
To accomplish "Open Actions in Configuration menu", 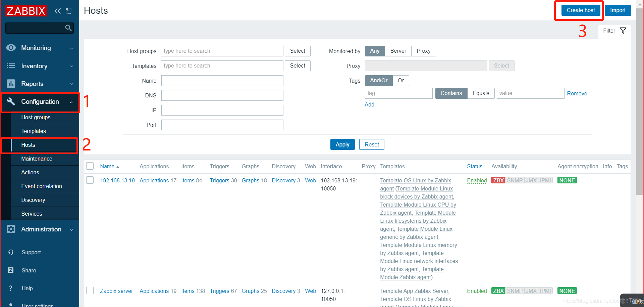I will [30, 172].
